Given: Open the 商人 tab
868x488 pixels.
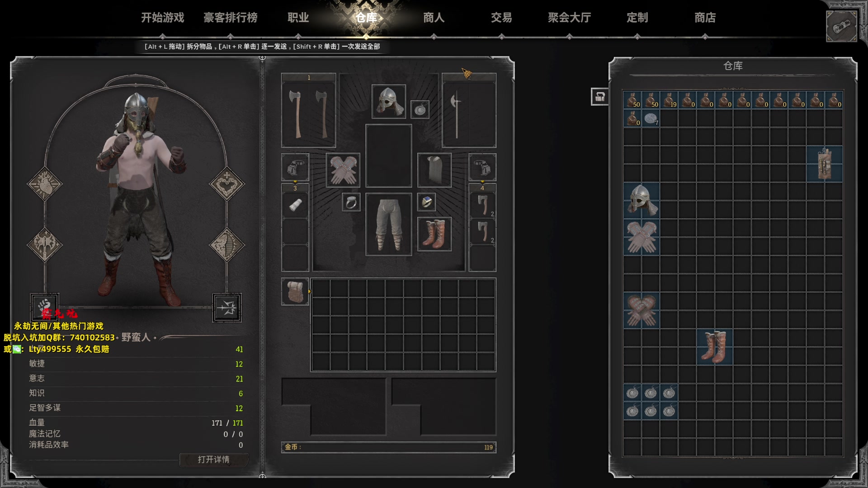Looking at the screenshot, I should [434, 18].
